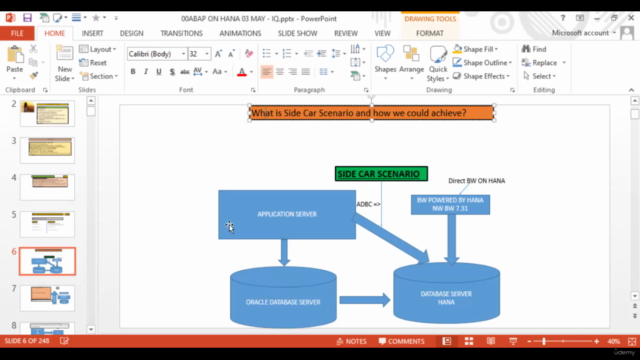Start slide show from status bar icon
640x360 pixels.
click(513, 341)
